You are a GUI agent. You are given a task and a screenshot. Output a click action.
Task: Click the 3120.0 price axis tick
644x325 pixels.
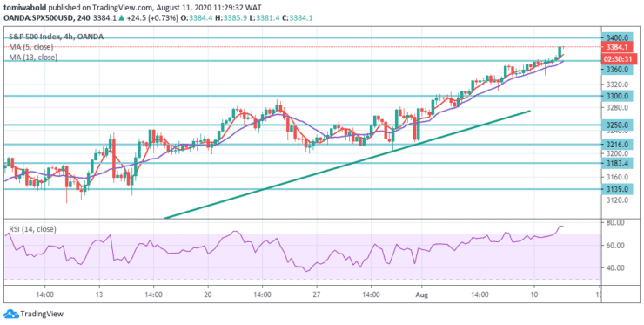coord(617,200)
